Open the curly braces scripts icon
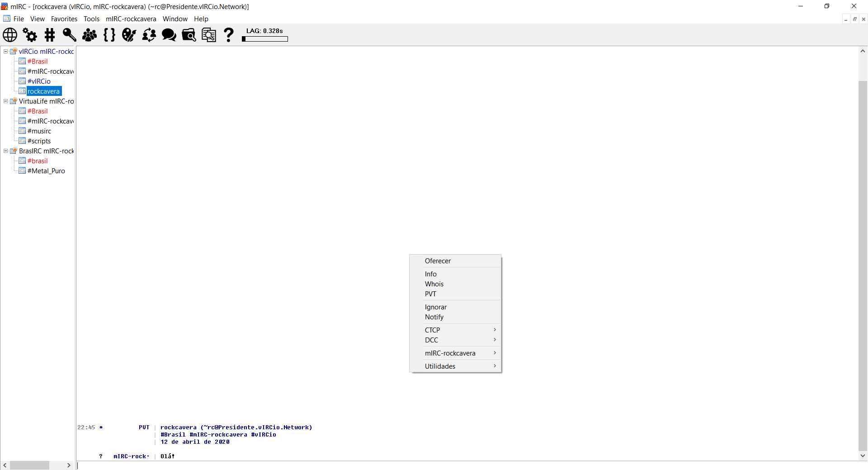Screen dimensions: 868x470 pyautogui.click(x=109, y=35)
